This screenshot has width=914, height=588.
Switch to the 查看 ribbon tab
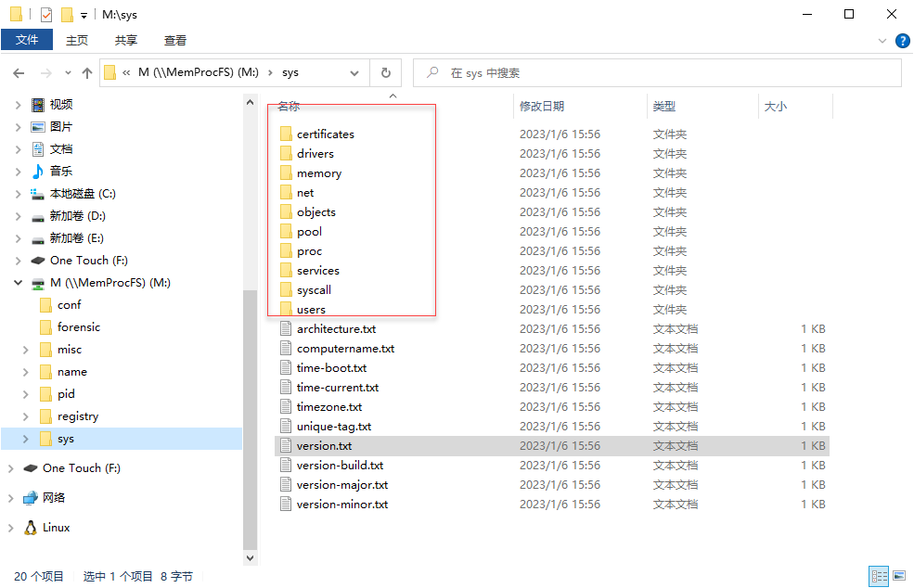click(x=174, y=40)
